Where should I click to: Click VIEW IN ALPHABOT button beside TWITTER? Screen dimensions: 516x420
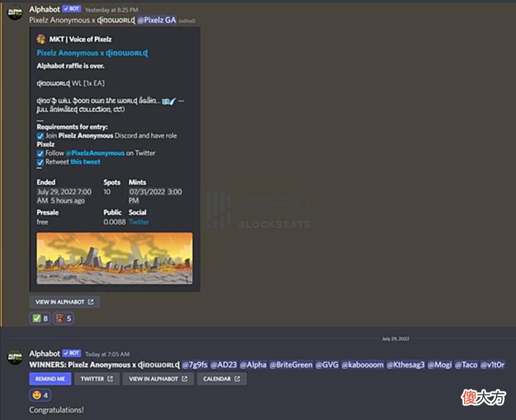pos(158,379)
